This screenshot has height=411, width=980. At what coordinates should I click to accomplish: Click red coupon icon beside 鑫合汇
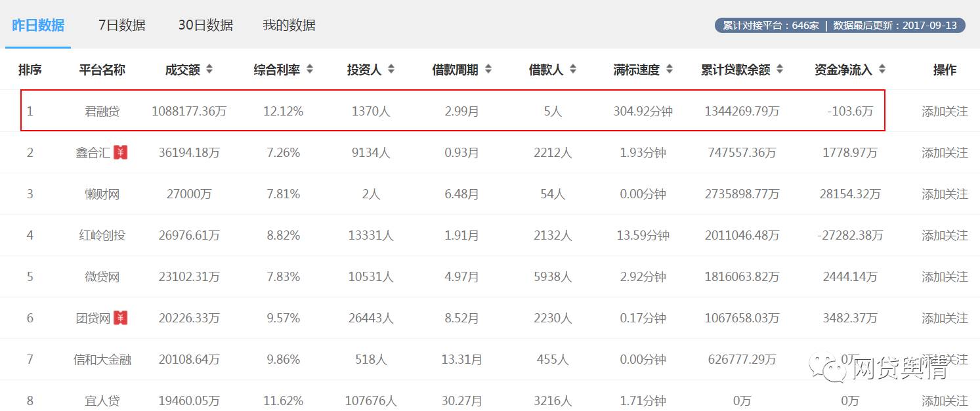pos(120,152)
